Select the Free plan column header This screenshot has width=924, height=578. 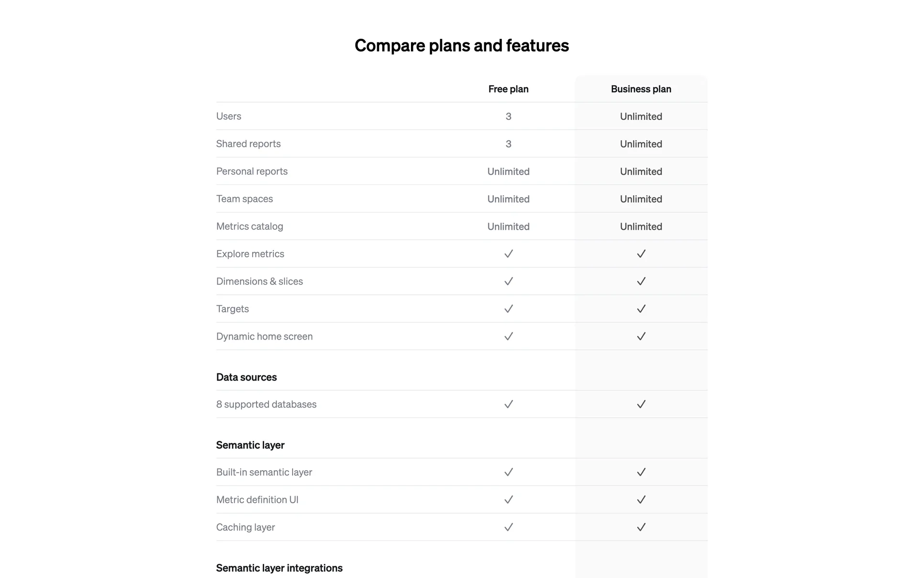click(508, 89)
